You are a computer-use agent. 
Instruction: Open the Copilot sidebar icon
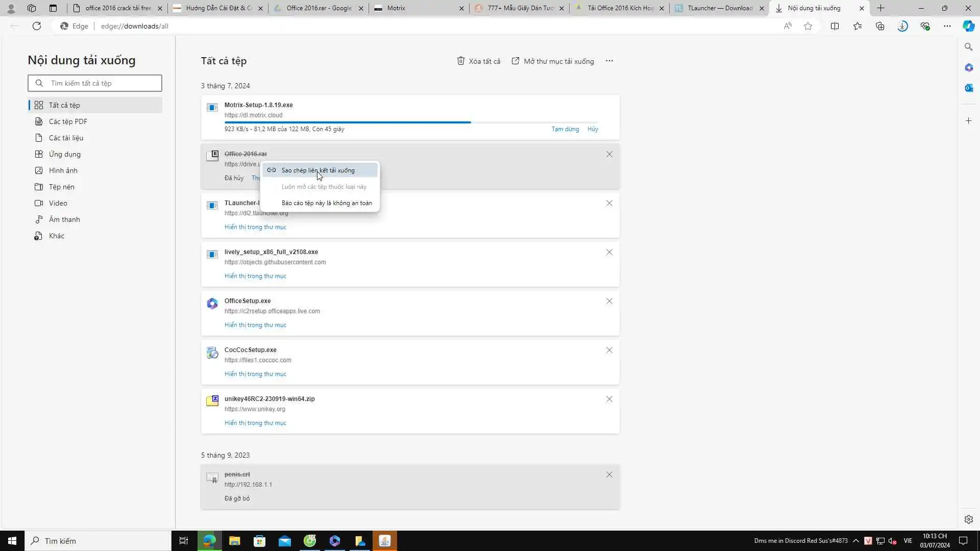[968, 26]
